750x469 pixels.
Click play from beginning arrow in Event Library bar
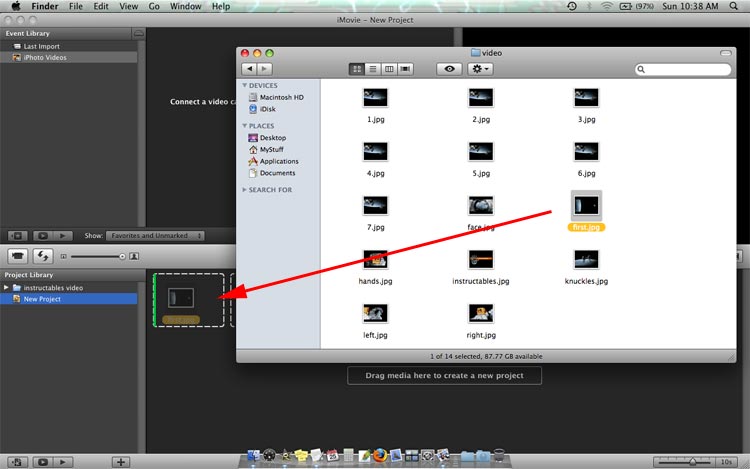62,236
